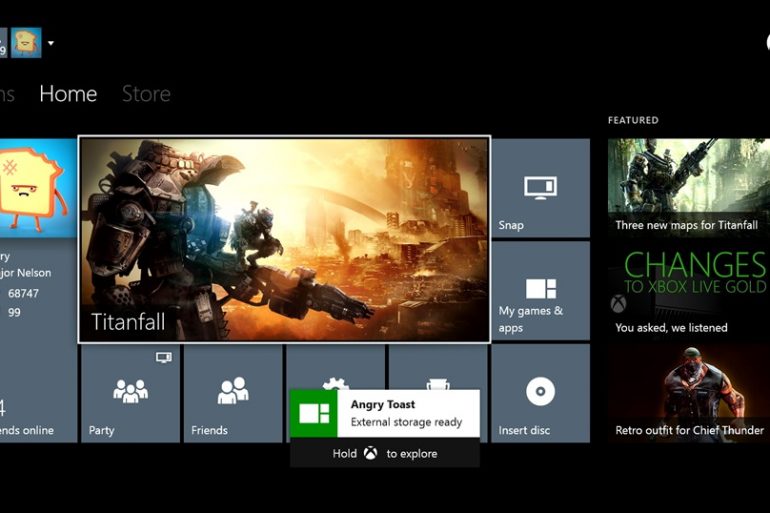This screenshot has width=770, height=513.
Task: Switch to the Home tab
Action: [x=68, y=94]
